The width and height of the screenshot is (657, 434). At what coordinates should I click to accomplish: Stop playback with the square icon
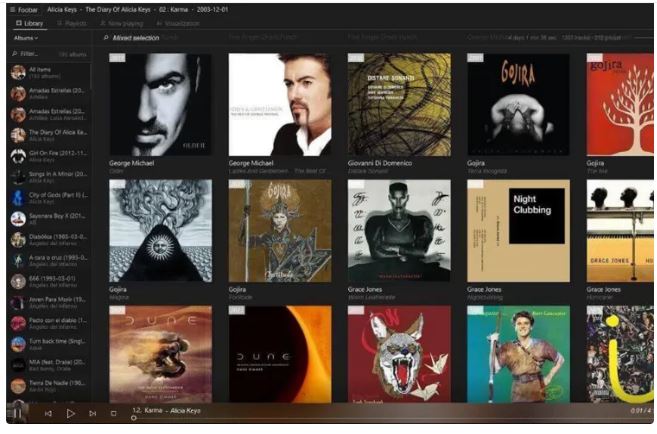point(113,413)
